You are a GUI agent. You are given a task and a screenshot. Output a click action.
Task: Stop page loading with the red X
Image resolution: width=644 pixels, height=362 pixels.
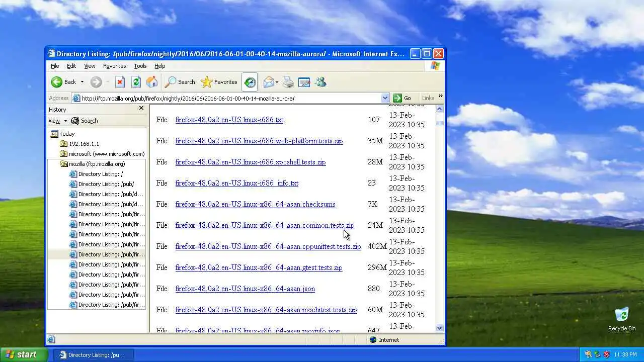[x=120, y=82]
